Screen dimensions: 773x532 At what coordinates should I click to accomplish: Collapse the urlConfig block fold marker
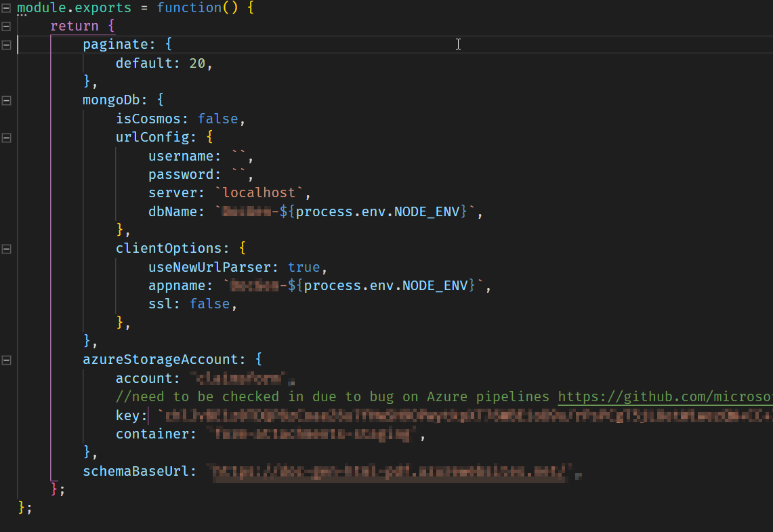tap(6, 138)
